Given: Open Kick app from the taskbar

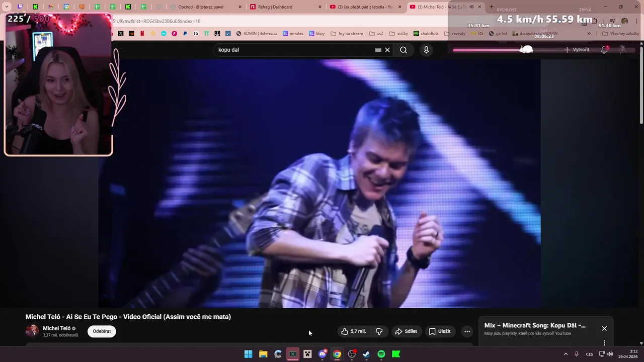Looking at the screenshot, I should pos(396,354).
